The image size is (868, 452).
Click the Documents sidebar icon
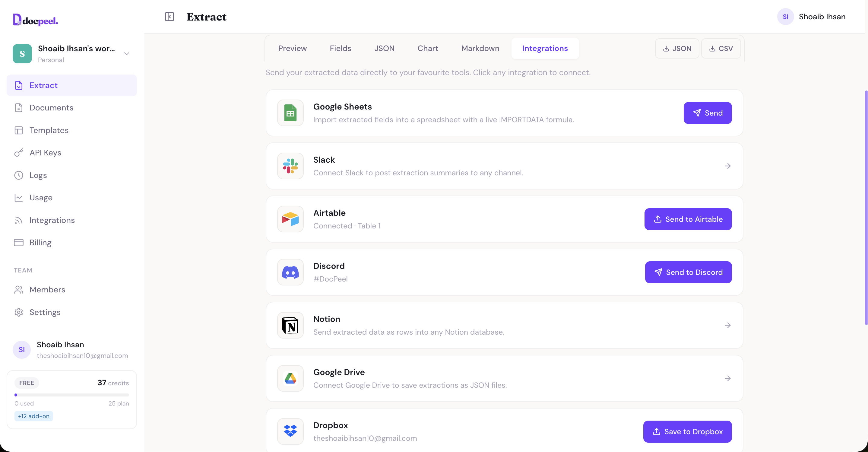[x=19, y=107]
